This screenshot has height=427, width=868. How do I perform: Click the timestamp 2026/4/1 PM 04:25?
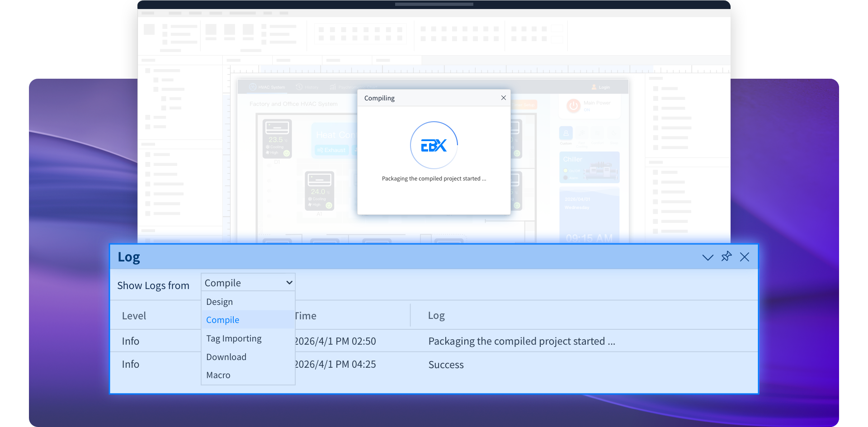click(335, 364)
